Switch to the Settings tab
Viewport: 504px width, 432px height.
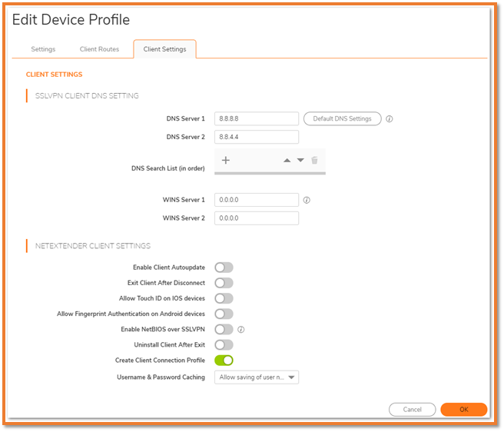point(43,49)
